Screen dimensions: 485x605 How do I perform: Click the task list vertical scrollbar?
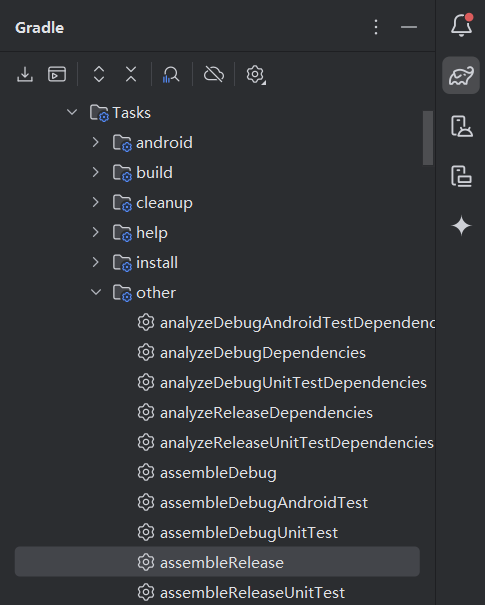coord(428,138)
